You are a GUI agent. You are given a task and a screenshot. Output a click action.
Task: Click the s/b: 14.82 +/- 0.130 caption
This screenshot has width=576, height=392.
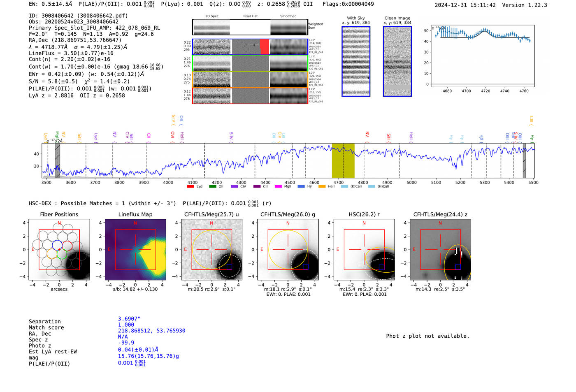135,289
